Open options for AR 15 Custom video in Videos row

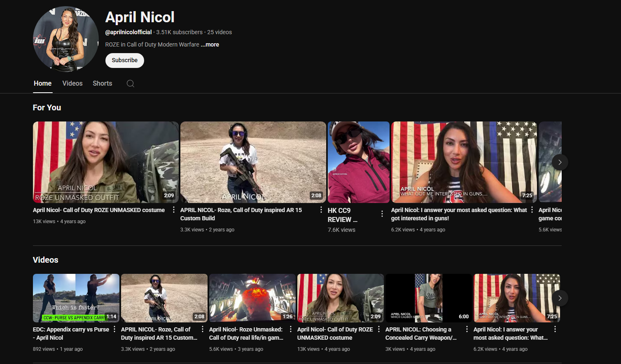(x=203, y=329)
